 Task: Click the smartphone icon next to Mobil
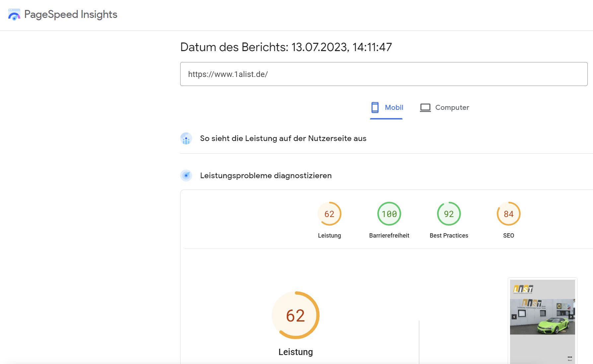[375, 108]
